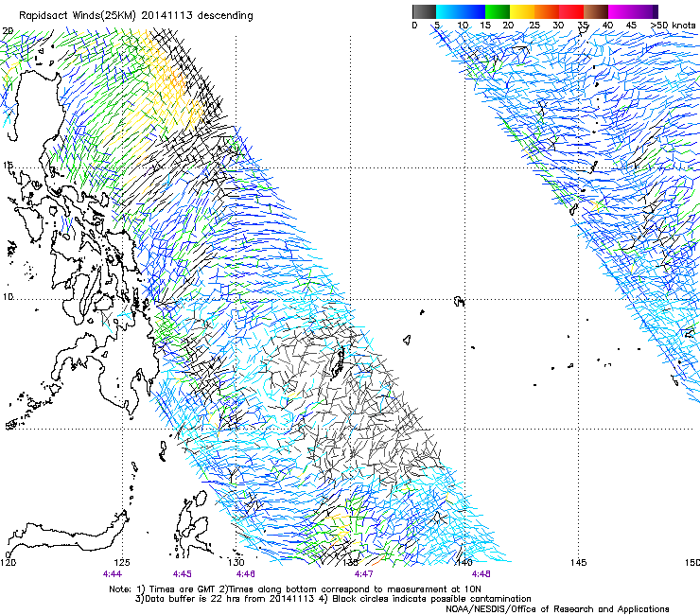Click the '125' longitude axis label
This screenshot has height=615, width=700.
pos(122,562)
